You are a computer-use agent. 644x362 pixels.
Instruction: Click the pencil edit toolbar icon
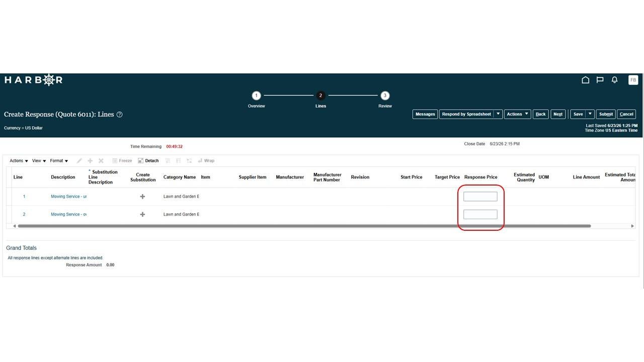(79, 161)
